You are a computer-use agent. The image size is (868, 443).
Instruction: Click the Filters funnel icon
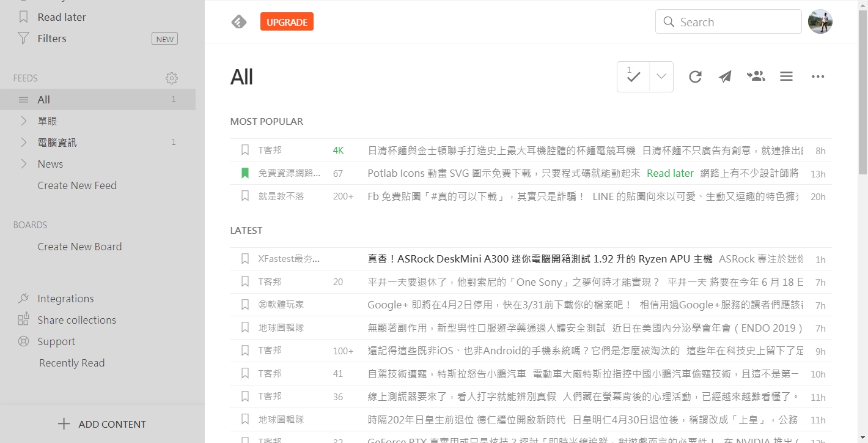(23, 39)
